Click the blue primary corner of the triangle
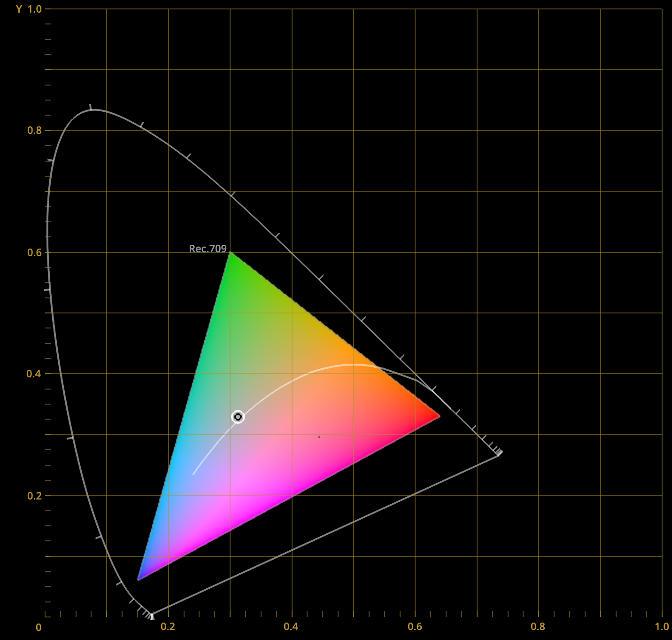This screenshot has width=672, height=640. click(x=138, y=580)
